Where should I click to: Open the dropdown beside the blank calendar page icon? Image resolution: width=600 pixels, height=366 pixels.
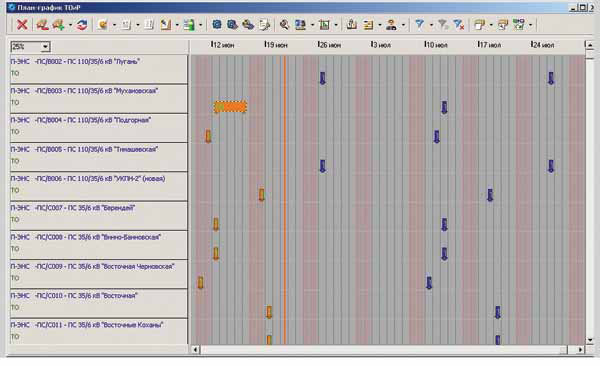138,25
